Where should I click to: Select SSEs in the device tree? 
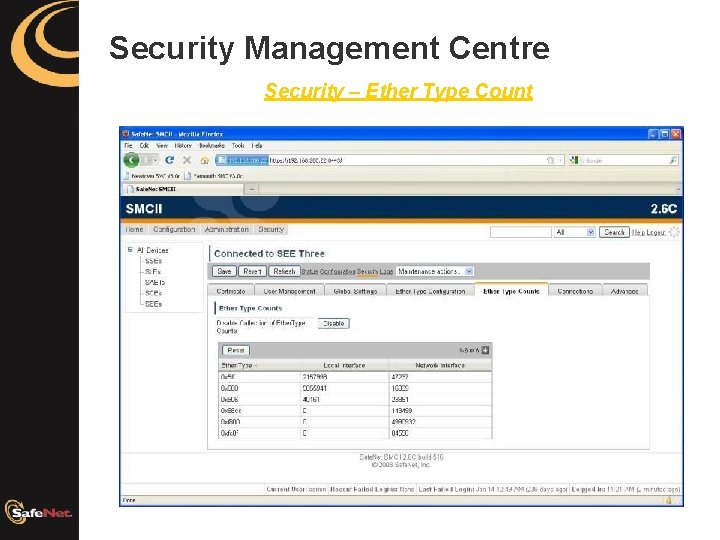click(153, 261)
